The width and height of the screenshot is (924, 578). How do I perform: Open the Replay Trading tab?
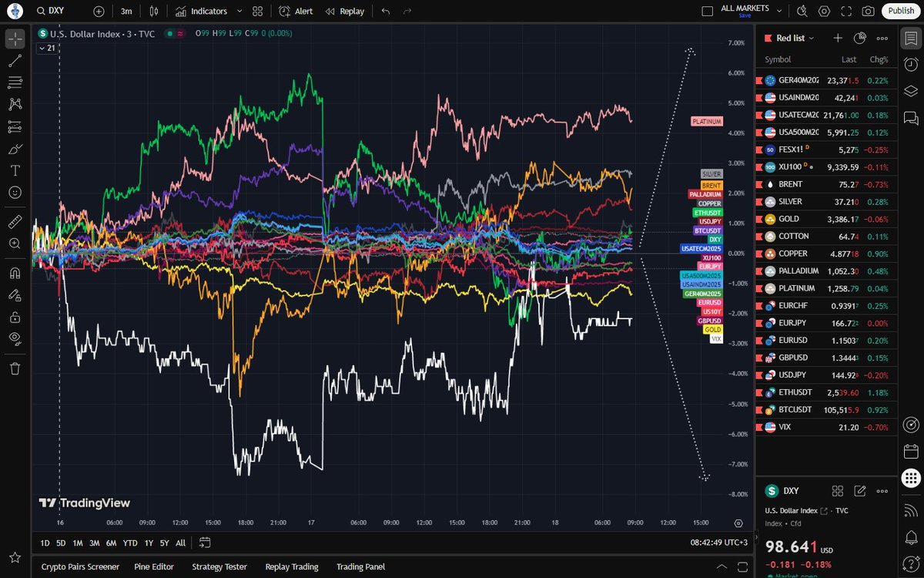[x=292, y=566]
